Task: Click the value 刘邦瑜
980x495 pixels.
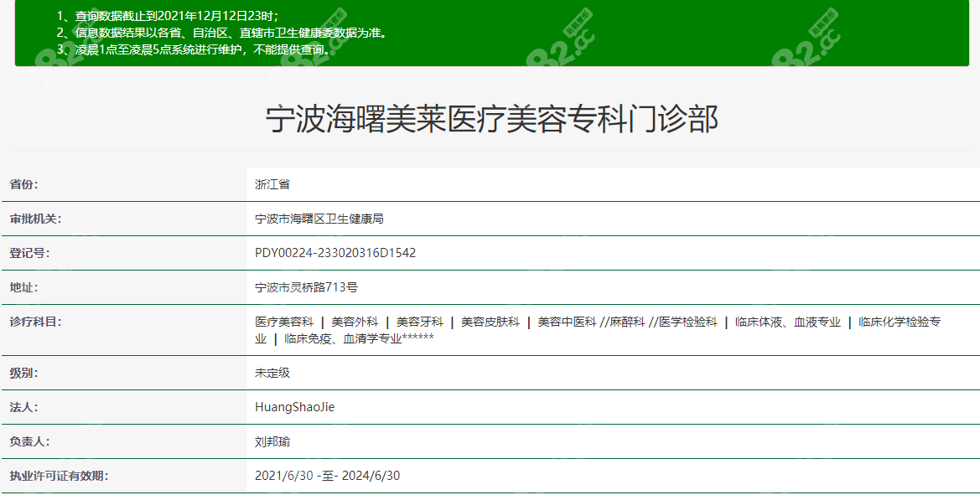Action: 272,442
